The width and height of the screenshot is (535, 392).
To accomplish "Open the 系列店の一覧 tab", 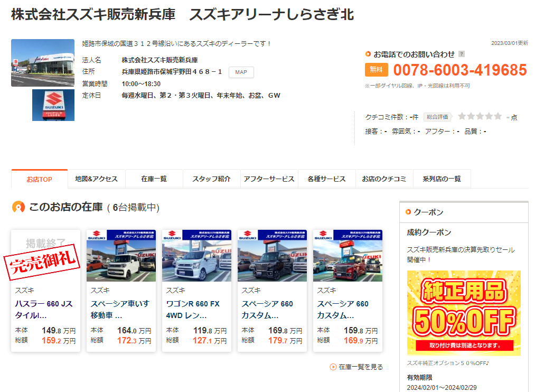I will (442, 179).
